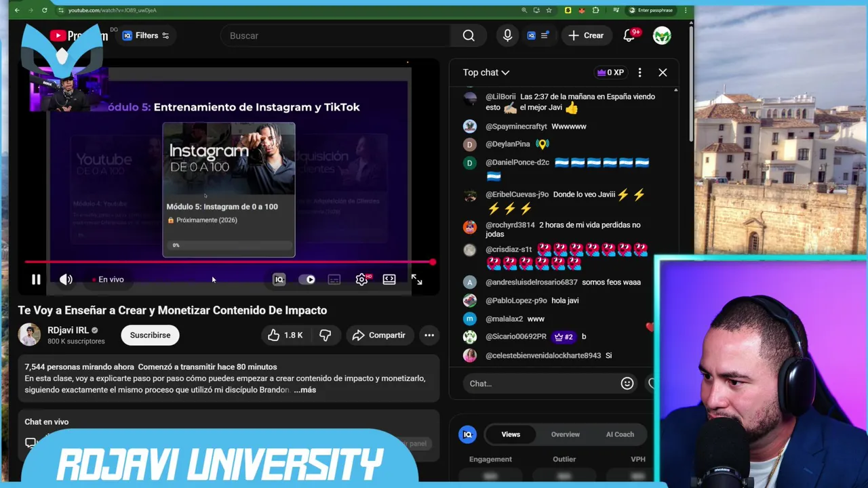Focus the Buscar search field
This screenshot has width=868, height=488.
coord(336,35)
